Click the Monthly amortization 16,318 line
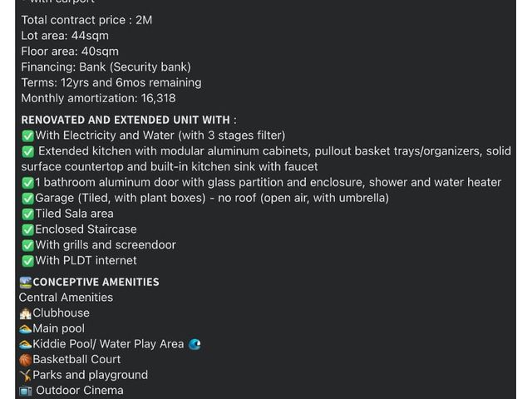Image resolution: width=532 pixels, height=399 pixels. pyautogui.click(x=98, y=98)
